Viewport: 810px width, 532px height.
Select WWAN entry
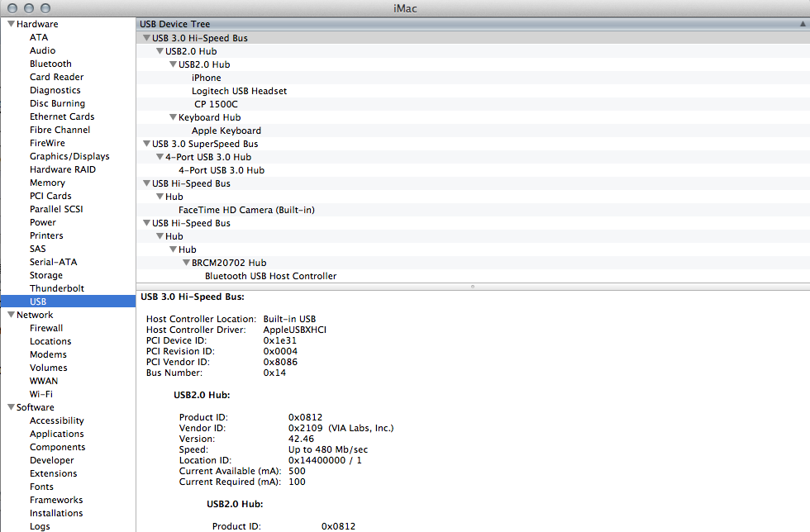(43, 381)
